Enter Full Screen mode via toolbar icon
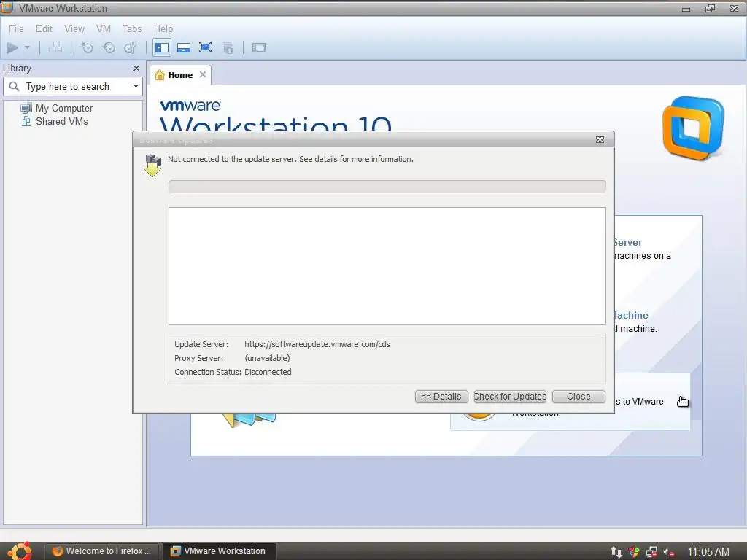Viewport: 747px width, 560px height. coord(205,47)
